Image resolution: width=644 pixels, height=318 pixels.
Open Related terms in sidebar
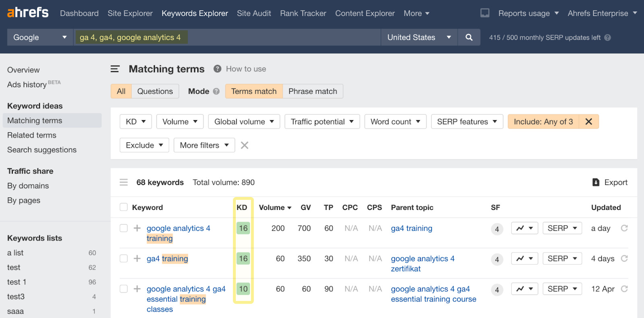pyautogui.click(x=32, y=135)
